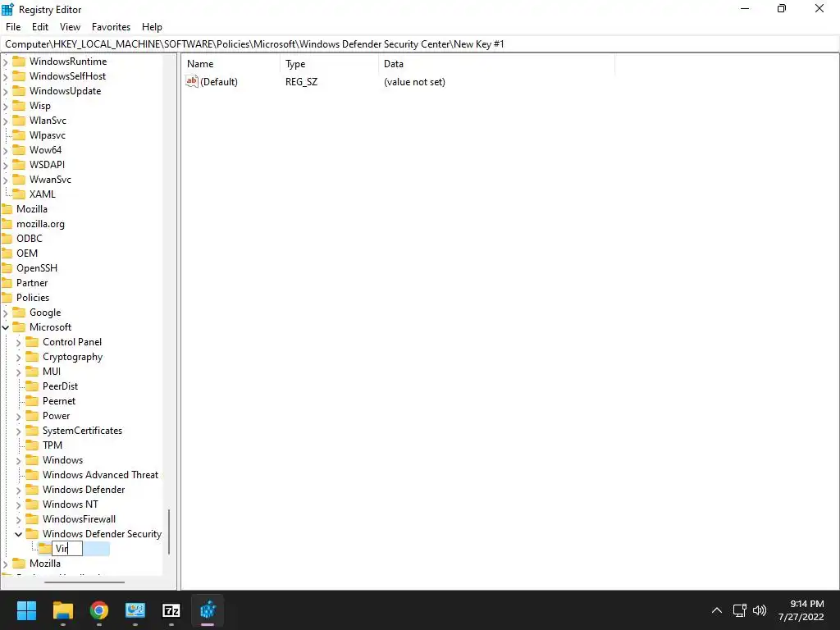The width and height of the screenshot is (840, 630).
Task: Sort values by Name column header
Action: (231, 64)
